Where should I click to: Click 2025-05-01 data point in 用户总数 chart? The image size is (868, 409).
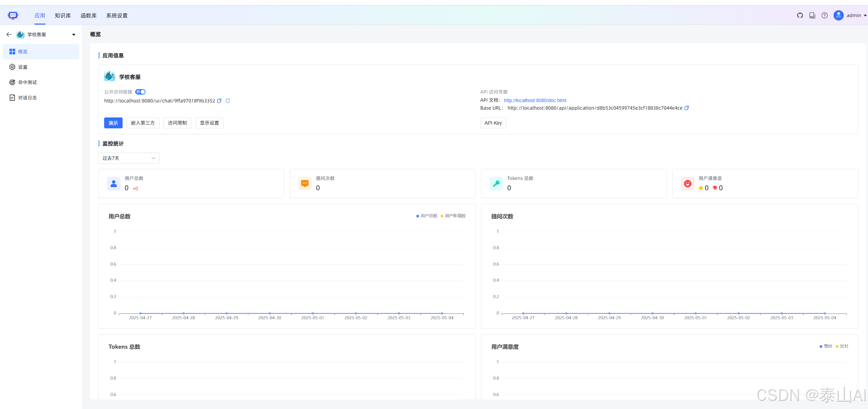coord(312,313)
